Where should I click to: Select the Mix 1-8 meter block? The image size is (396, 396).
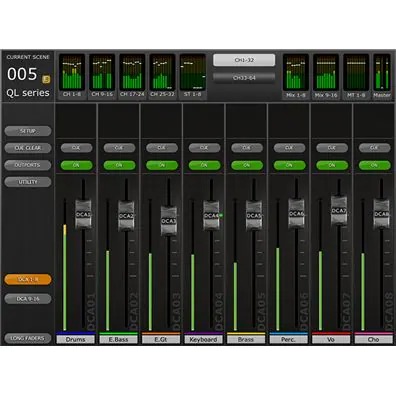click(x=296, y=76)
